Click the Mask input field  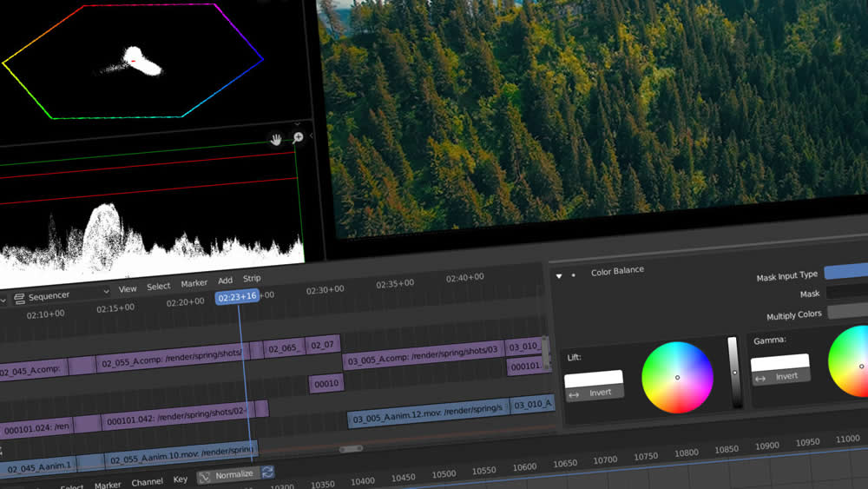[847, 291]
